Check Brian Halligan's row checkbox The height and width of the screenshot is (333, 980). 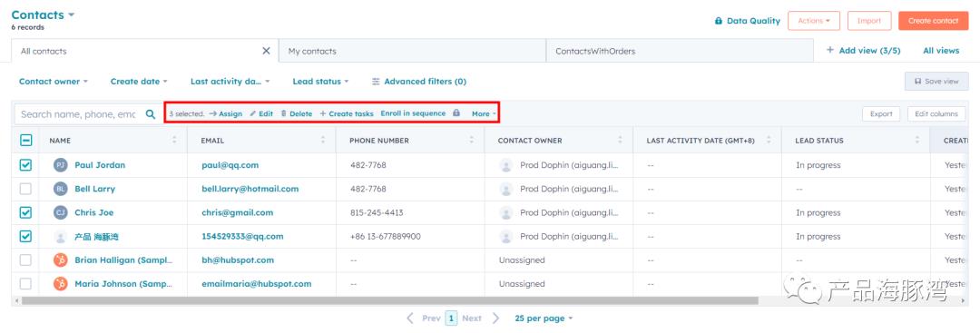tap(25, 260)
